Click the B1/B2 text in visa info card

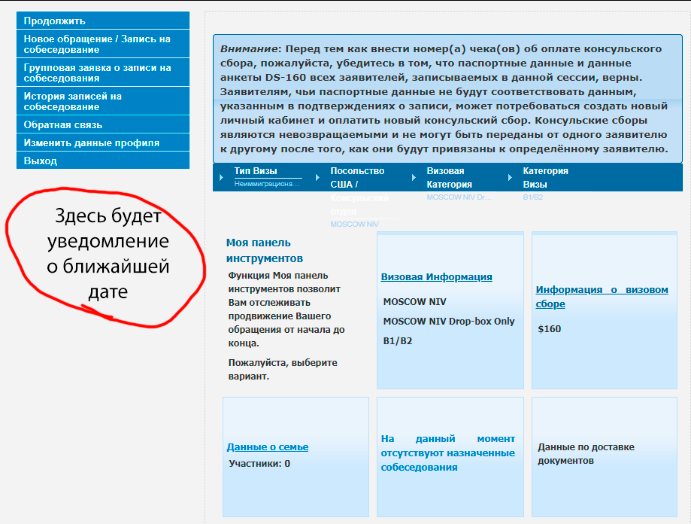click(398, 341)
